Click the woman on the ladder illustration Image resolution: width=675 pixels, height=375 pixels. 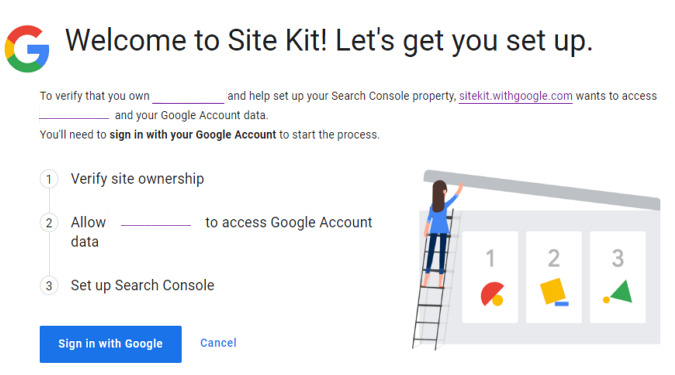(440, 232)
